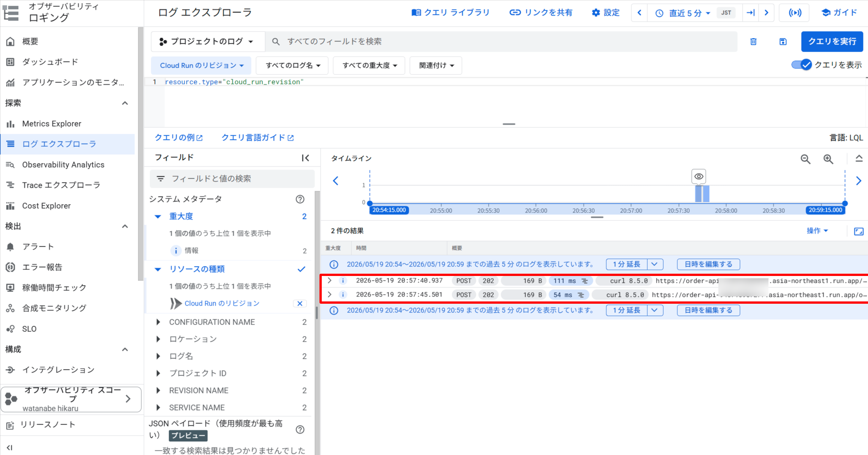
Task: Open 関連付け dropdown
Action: 436,65
